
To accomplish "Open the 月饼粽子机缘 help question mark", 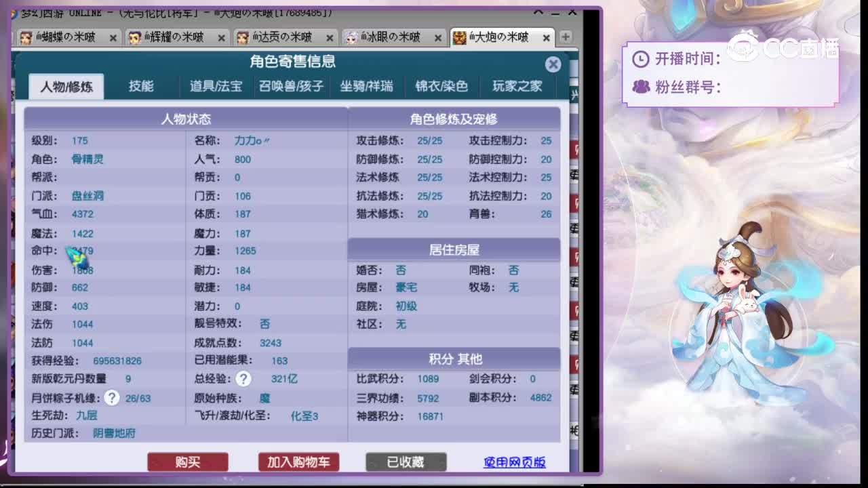I will (x=112, y=398).
